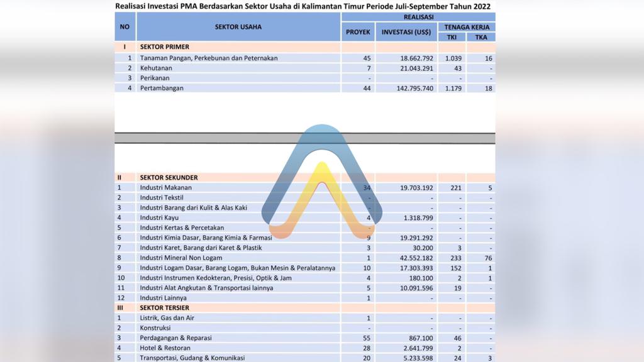The height and width of the screenshot is (362, 644).
Task: Click the INVESTASI (US$) column header
Action: tap(406, 32)
